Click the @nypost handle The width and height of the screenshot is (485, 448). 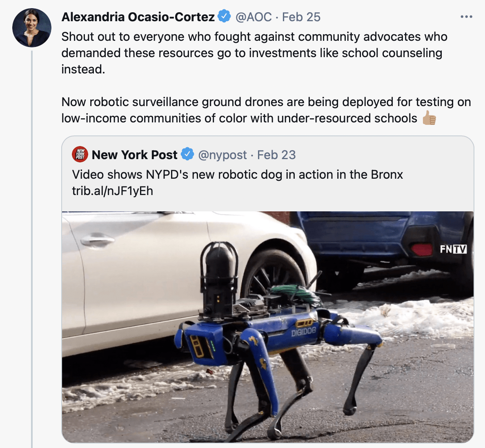tap(222, 155)
